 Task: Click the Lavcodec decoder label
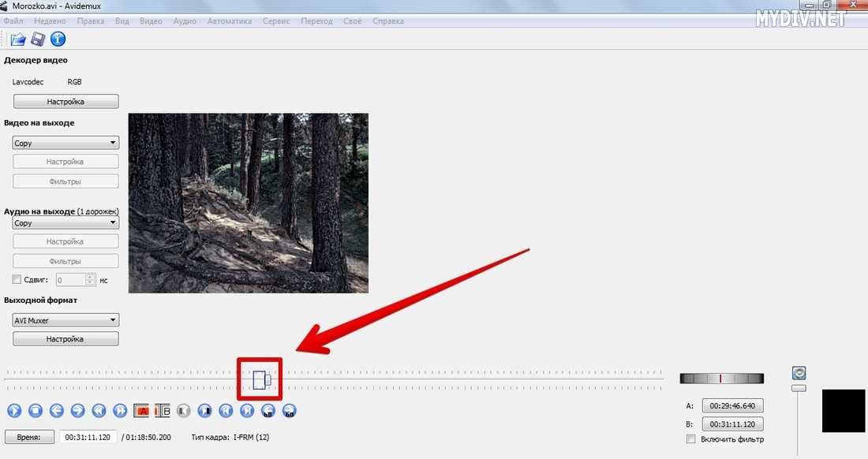point(28,82)
